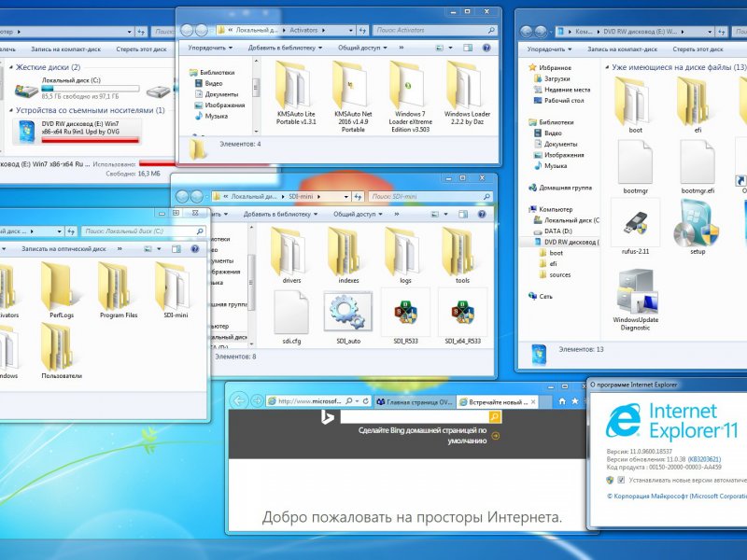Open Общий доступ dropdown in the SDI-mini window

click(358, 215)
